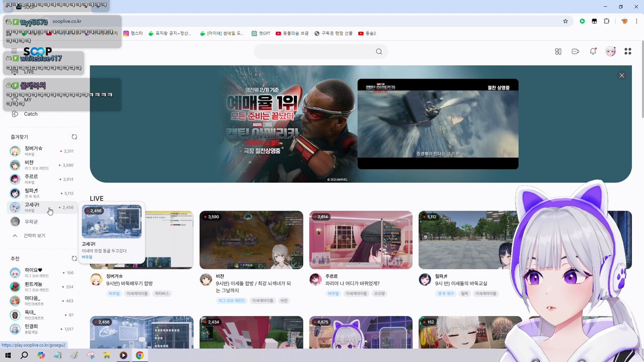The image size is (644, 362).
Task: Click the search input field
Action: pos(321,51)
